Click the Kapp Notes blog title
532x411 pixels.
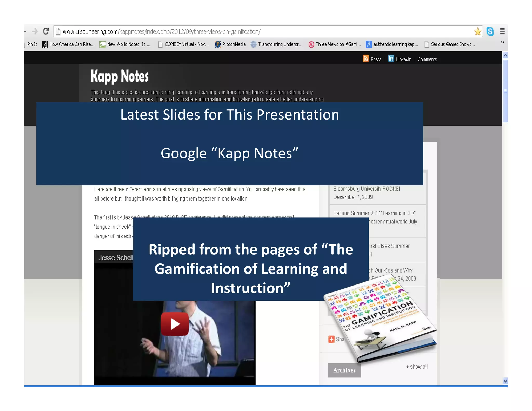119,76
